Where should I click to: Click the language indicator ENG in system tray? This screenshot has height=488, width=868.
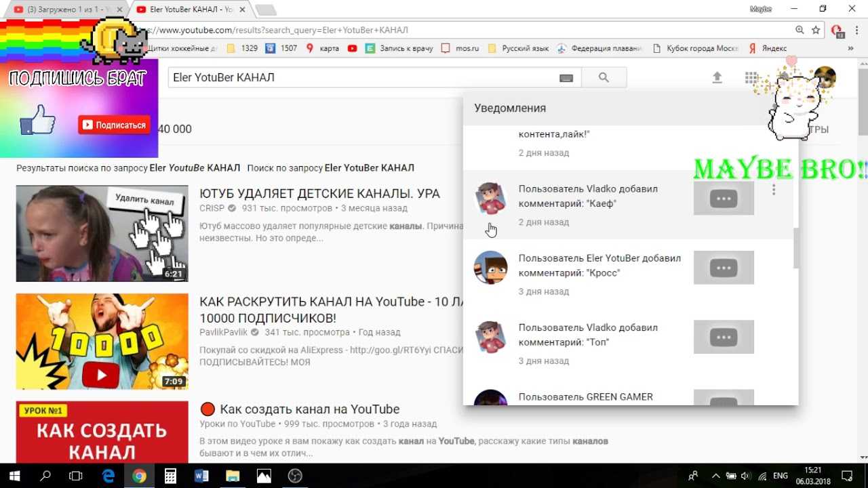[779, 475]
